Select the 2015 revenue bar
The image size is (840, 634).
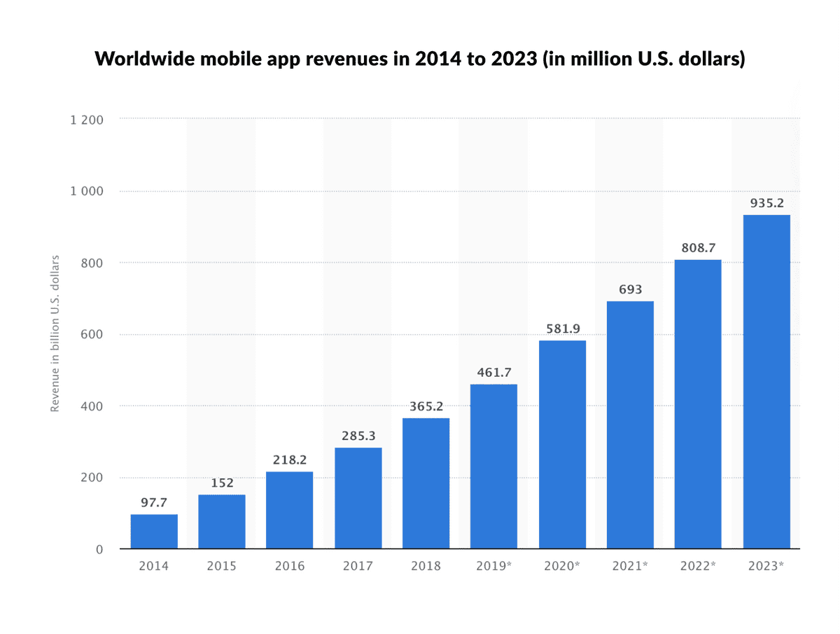pyautogui.click(x=221, y=522)
